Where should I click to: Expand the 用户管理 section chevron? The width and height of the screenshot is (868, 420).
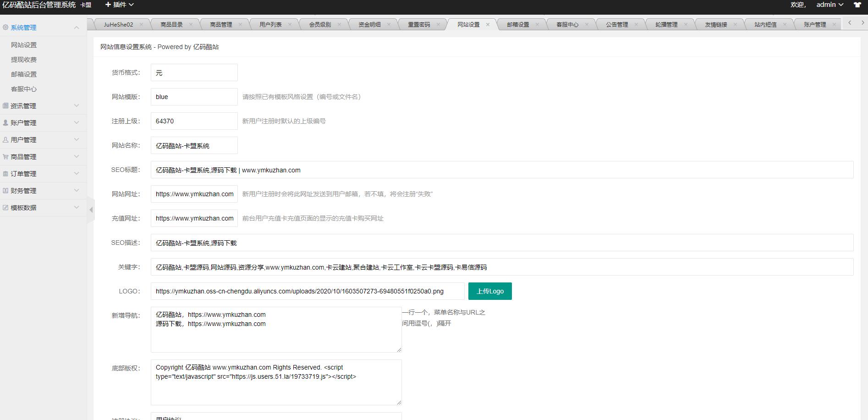(x=77, y=140)
